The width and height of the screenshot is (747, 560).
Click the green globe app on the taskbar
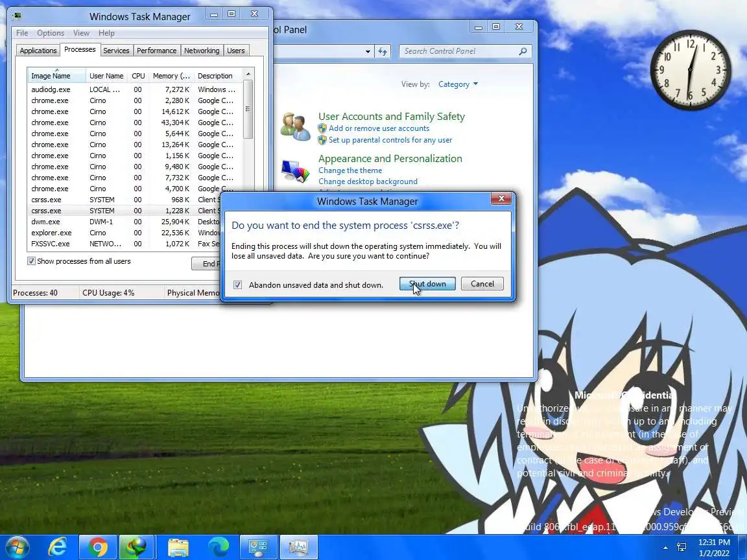[136, 547]
